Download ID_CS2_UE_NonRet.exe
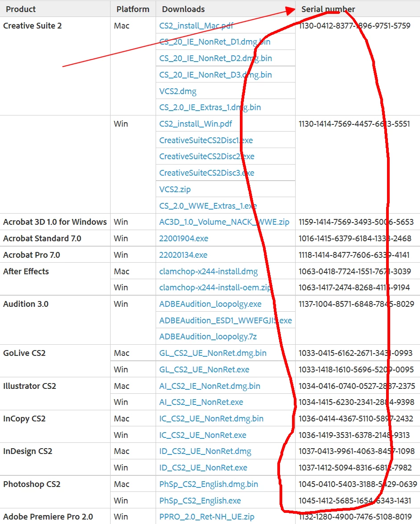 [203, 468]
